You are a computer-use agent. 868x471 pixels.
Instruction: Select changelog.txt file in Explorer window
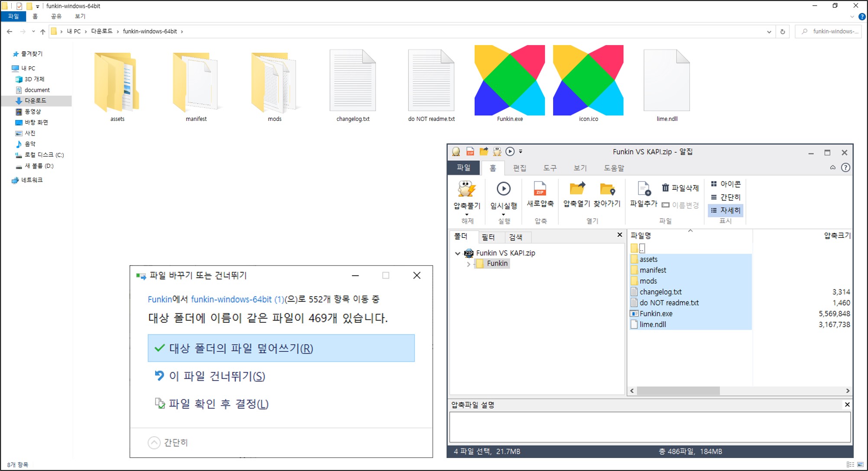(353, 85)
